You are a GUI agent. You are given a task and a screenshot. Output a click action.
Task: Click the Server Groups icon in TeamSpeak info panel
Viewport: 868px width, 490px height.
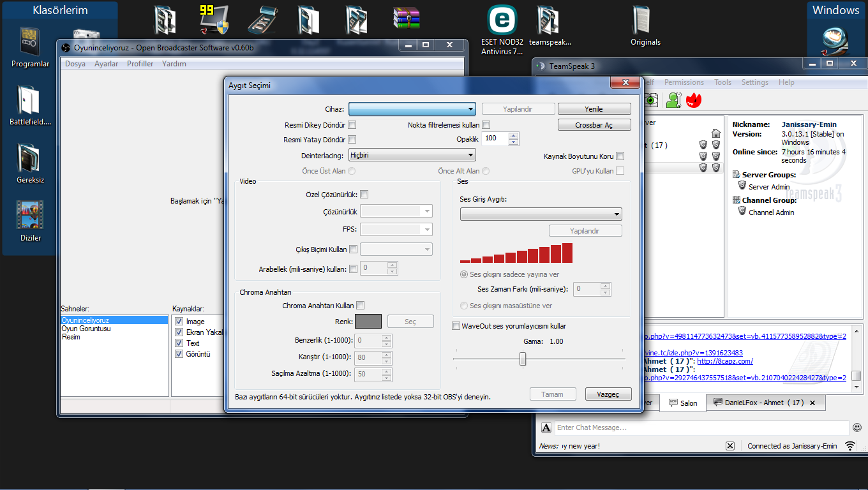[737, 174]
